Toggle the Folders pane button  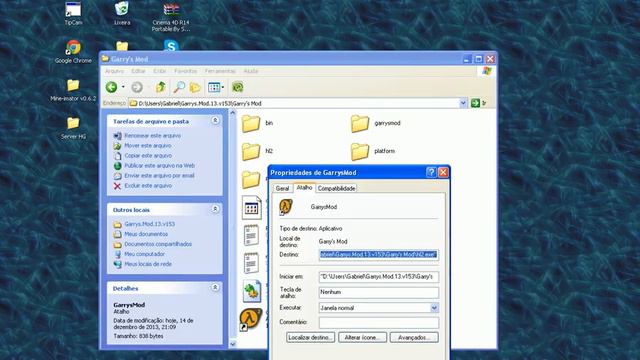[x=195, y=87]
